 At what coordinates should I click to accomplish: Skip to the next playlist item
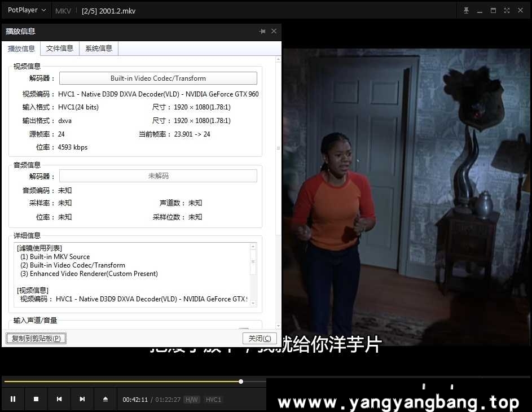(x=82, y=399)
